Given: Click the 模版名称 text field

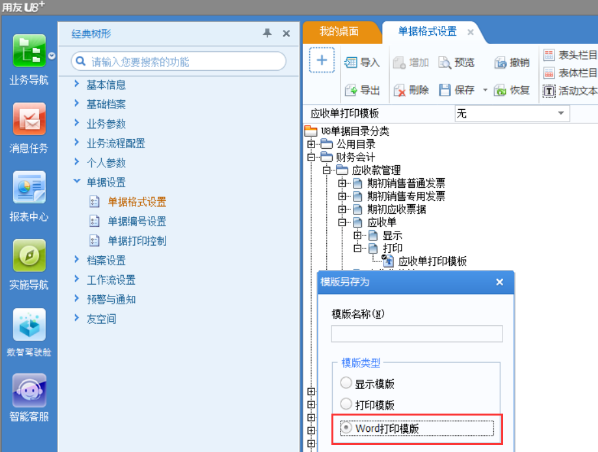Looking at the screenshot, I should (417, 334).
